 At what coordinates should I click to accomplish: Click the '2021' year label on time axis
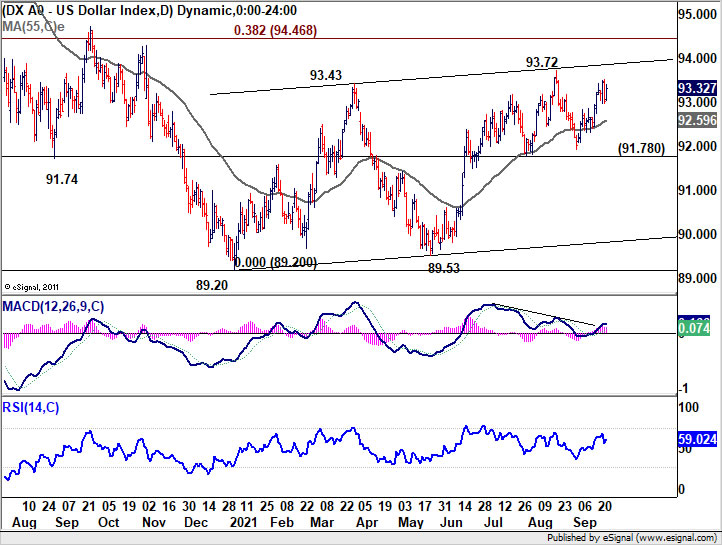(x=244, y=523)
